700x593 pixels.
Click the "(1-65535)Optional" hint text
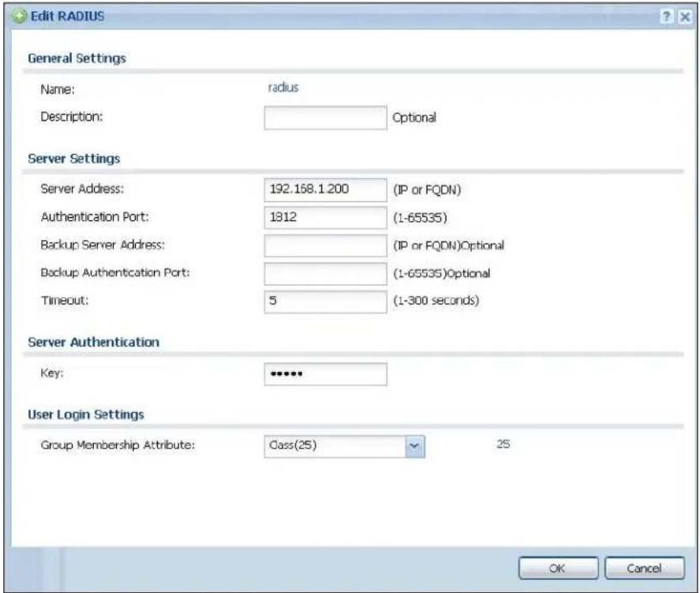441,273
